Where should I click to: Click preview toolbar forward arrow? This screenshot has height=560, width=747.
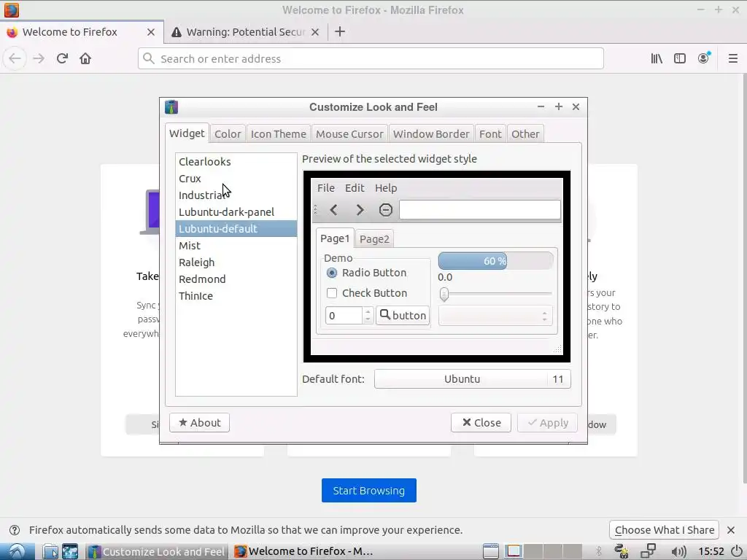[x=360, y=209]
